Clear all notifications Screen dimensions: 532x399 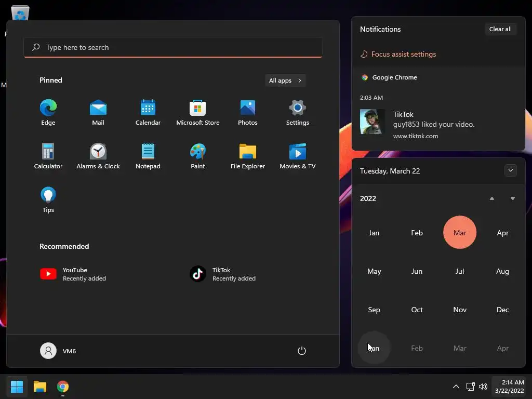coord(500,29)
